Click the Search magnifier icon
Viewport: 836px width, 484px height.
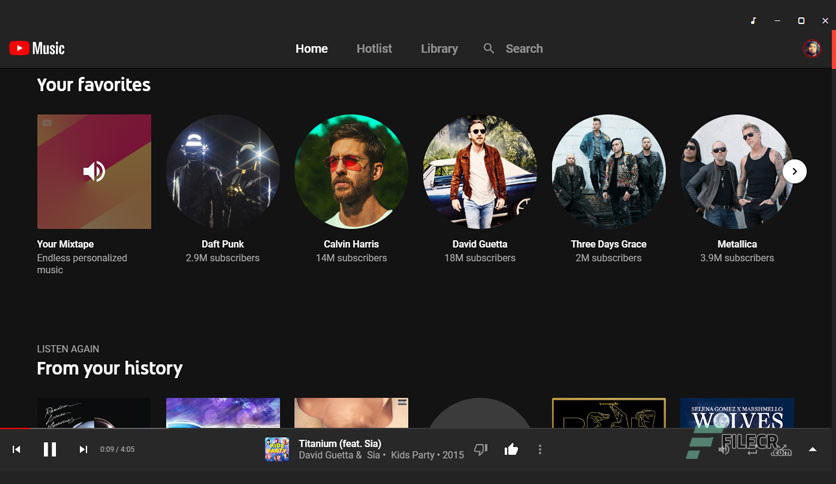coord(488,49)
